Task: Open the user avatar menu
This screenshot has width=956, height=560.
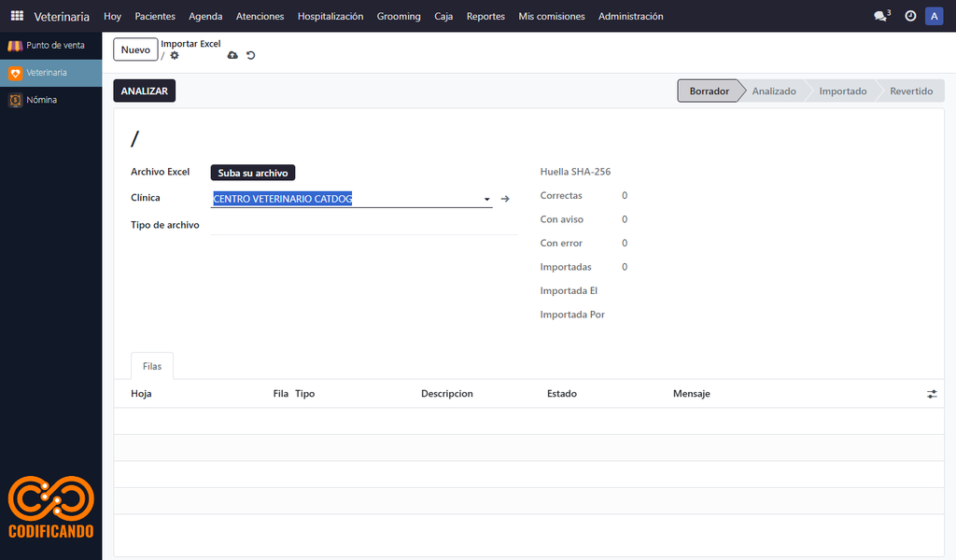Action: click(x=934, y=16)
